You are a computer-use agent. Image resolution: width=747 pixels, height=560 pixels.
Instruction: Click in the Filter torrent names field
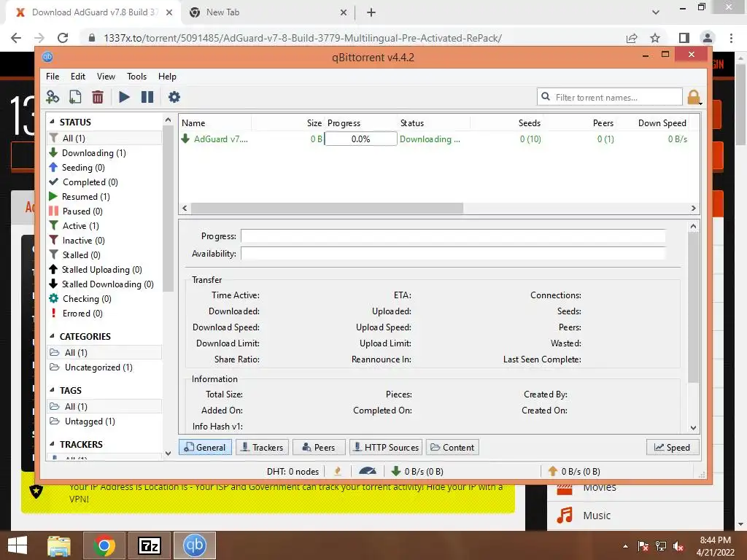tap(610, 97)
